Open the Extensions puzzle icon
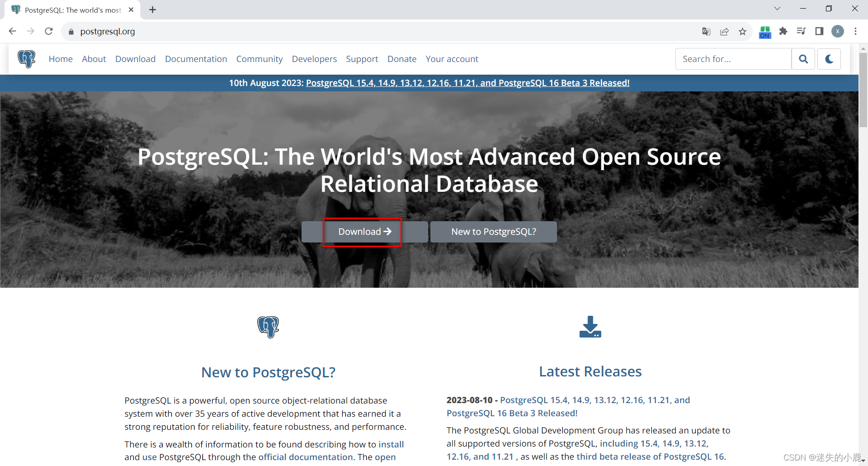This screenshot has height=466, width=868. [x=783, y=31]
